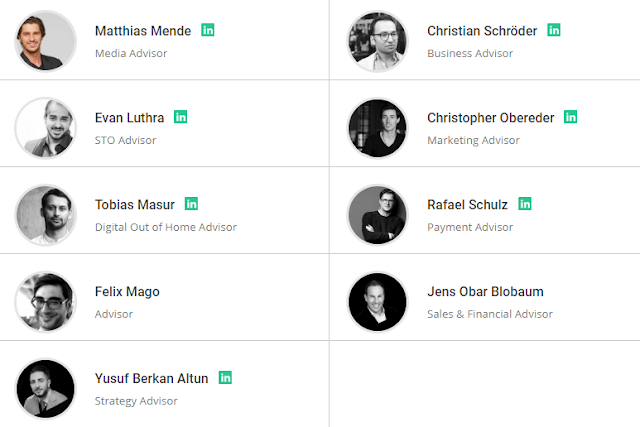Open Christopher Obereder's LinkedIn profile icon
Image resolution: width=640 pixels, height=427 pixels.
571,117
